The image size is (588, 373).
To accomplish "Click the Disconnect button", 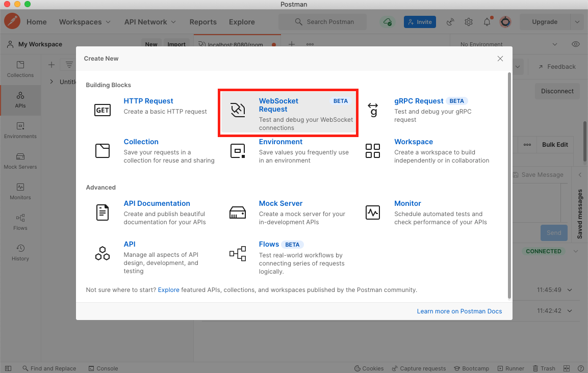I will [557, 91].
